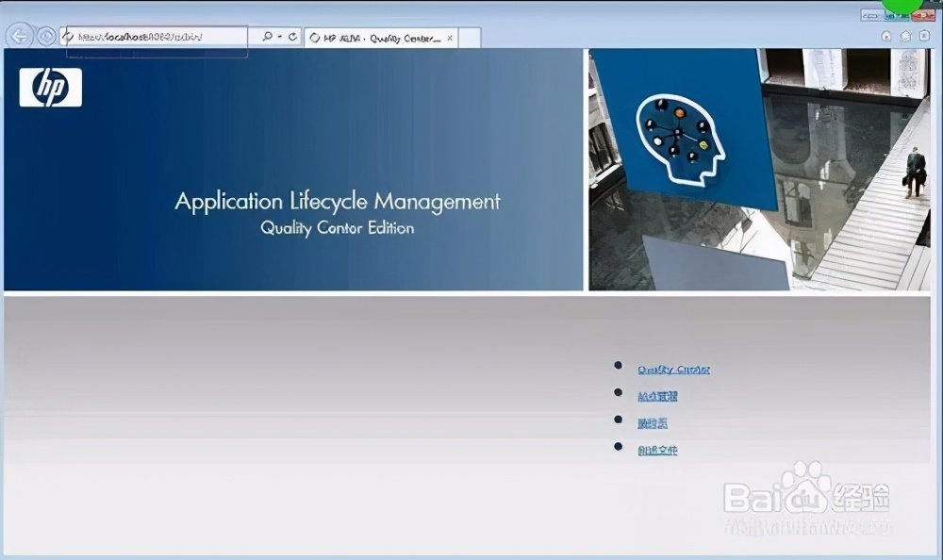This screenshot has width=943, height=560.
Task: Open the browser Tools gear icon
Action: (x=924, y=36)
